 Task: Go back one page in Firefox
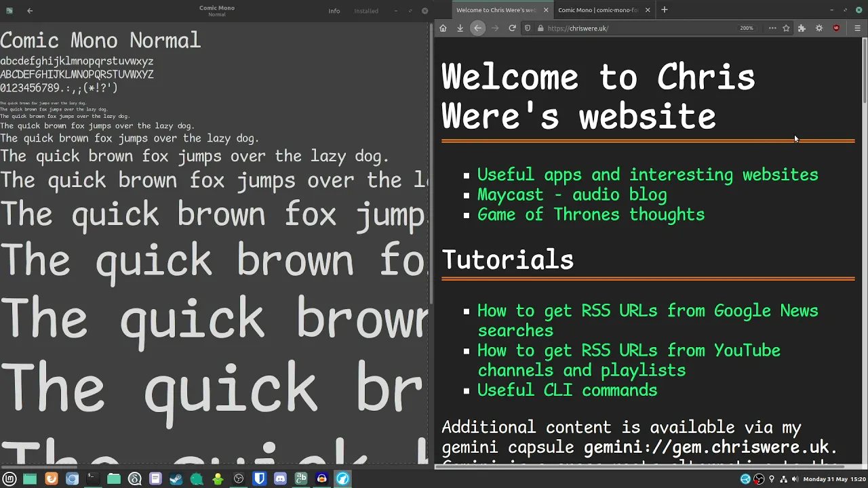pyautogui.click(x=478, y=28)
